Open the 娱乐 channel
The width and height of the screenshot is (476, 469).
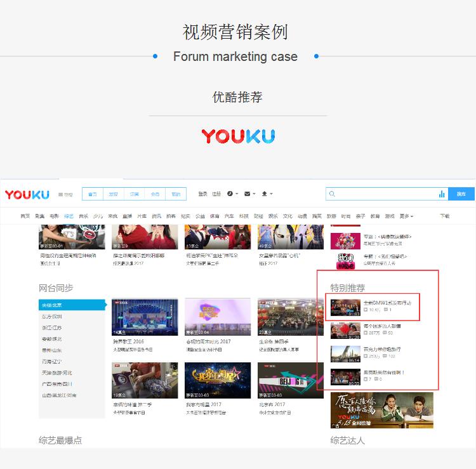(273, 216)
